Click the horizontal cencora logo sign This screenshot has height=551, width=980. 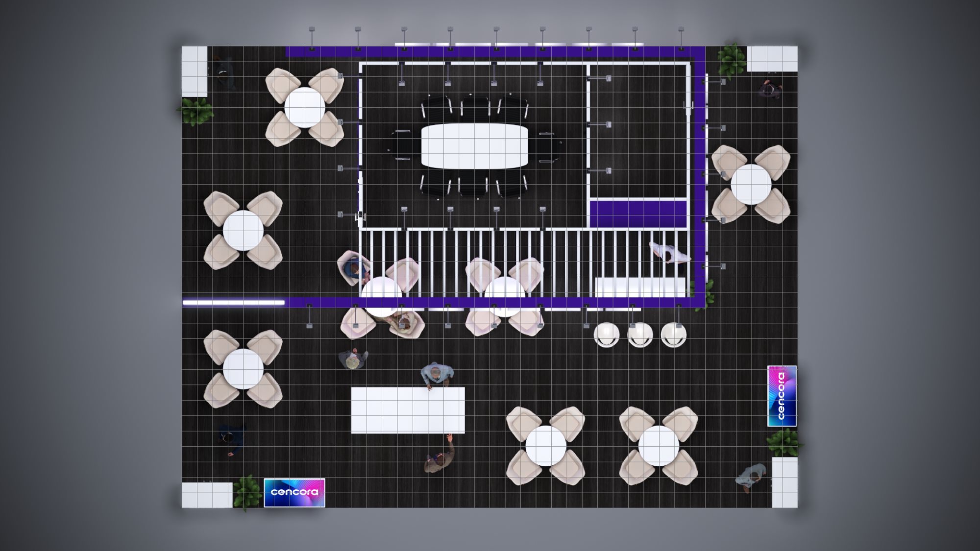click(x=294, y=492)
